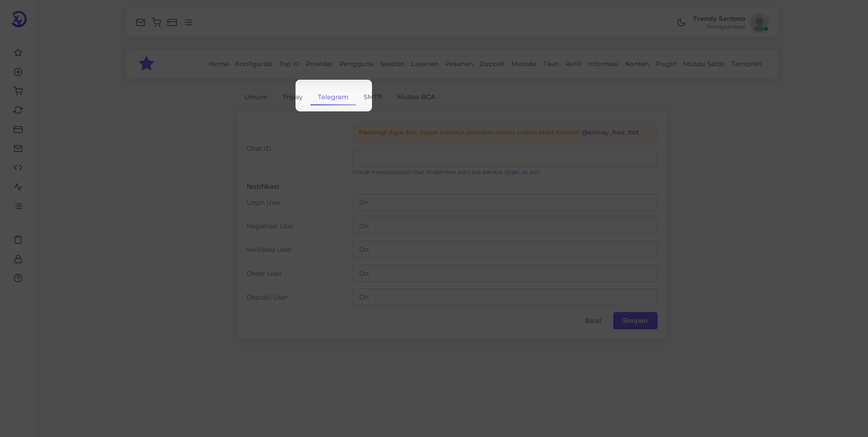Click the list icon in top bar
Image resolution: width=868 pixels, height=437 pixels.
coord(188,22)
